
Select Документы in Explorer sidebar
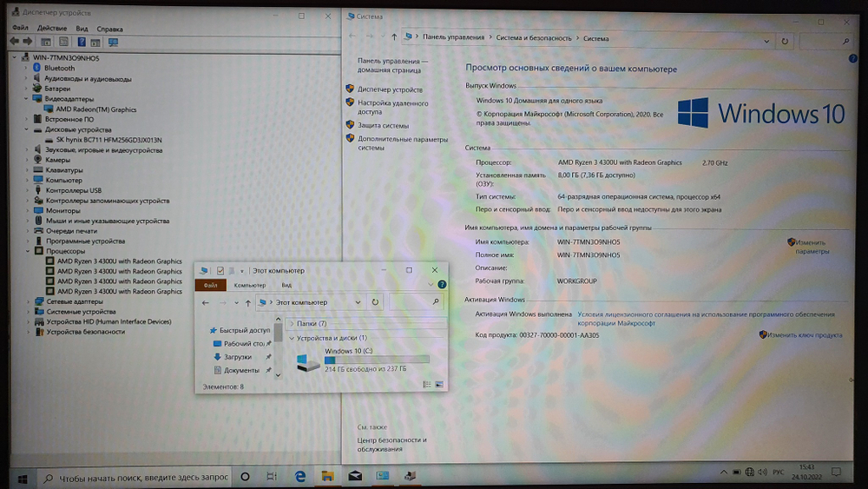pyautogui.click(x=241, y=371)
